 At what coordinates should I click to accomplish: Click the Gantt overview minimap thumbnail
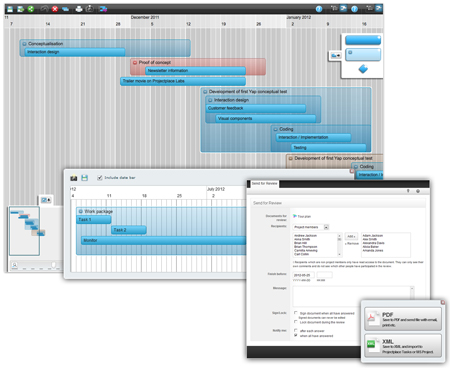pyautogui.click(x=24, y=231)
